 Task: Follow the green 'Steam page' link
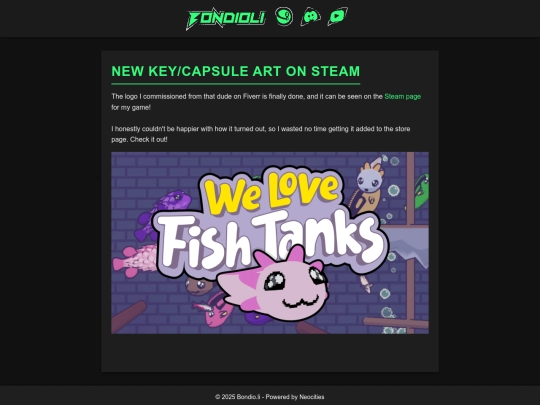(x=403, y=96)
